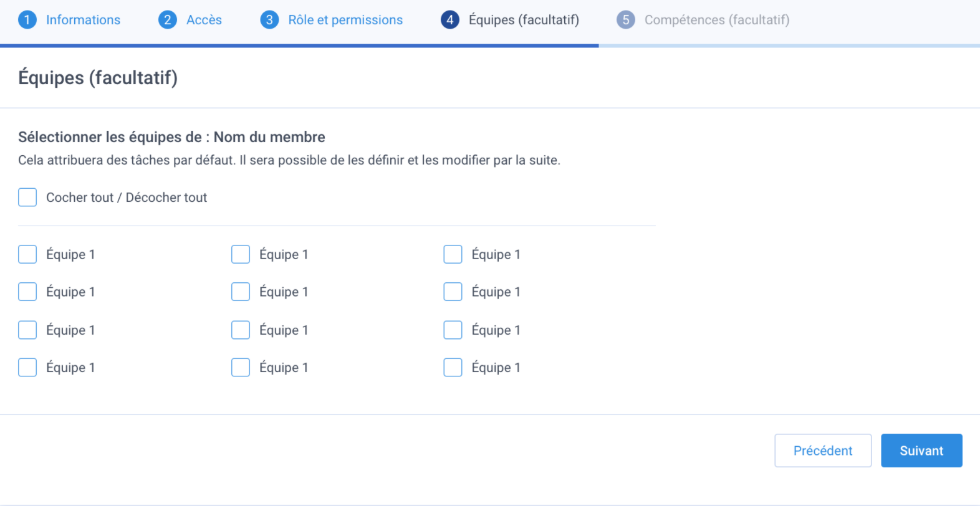Viewport: 980px width, 506px height.
Task: Click the Précédent button
Action: (x=823, y=451)
